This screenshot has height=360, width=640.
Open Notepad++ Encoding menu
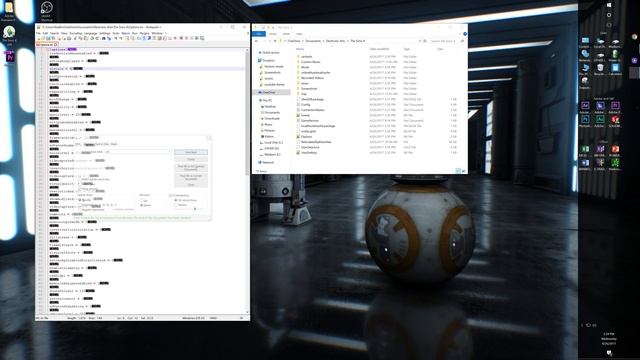click(76, 33)
